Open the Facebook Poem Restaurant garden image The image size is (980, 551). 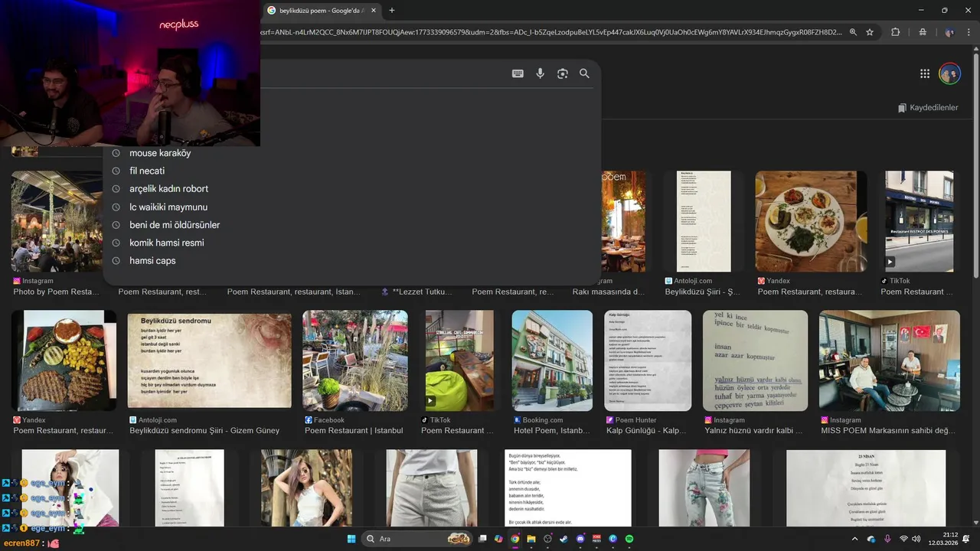pyautogui.click(x=355, y=360)
